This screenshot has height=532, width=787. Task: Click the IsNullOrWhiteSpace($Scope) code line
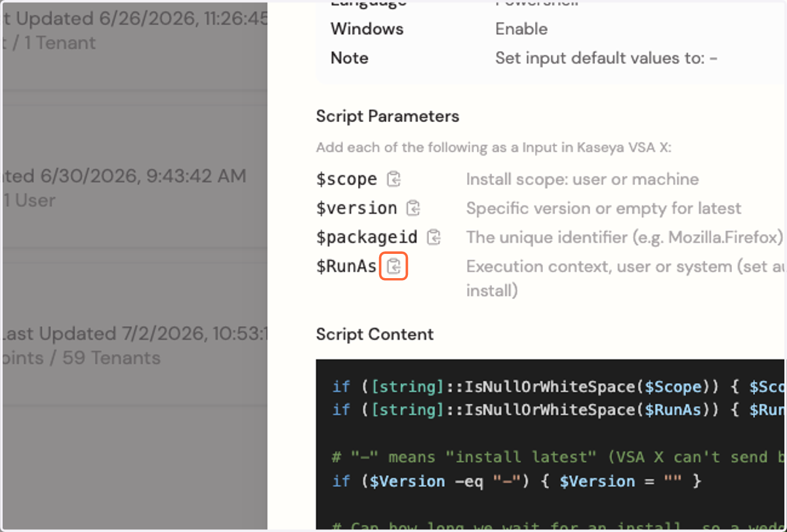pyautogui.click(x=559, y=387)
